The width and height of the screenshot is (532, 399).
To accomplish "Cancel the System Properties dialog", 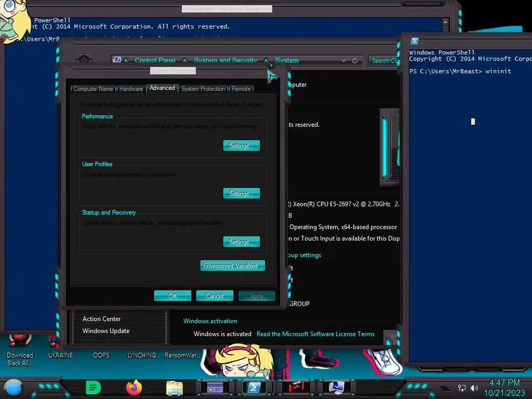I will (215, 296).
